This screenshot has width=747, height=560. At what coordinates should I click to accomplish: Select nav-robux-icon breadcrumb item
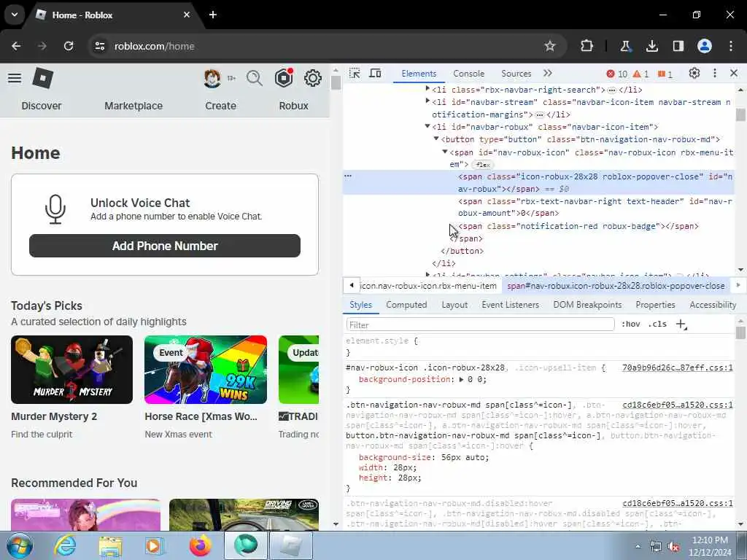coord(428,286)
